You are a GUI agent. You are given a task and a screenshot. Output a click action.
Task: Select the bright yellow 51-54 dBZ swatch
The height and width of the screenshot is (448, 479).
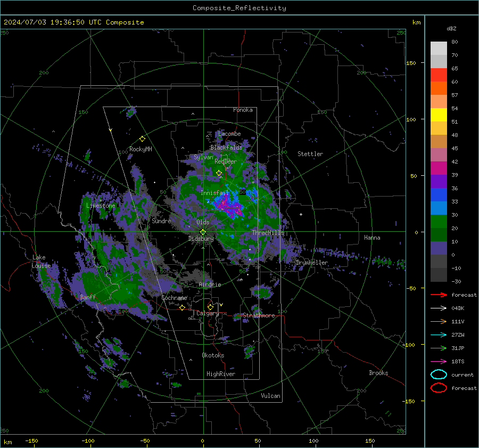pos(439,115)
